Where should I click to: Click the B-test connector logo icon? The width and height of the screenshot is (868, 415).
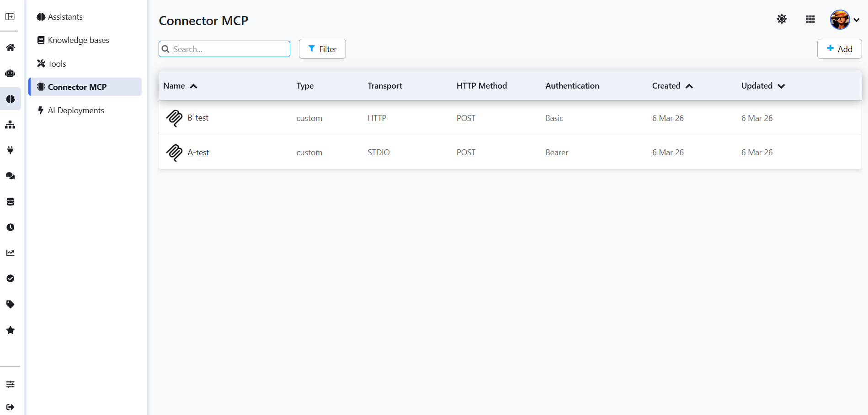click(x=174, y=118)
